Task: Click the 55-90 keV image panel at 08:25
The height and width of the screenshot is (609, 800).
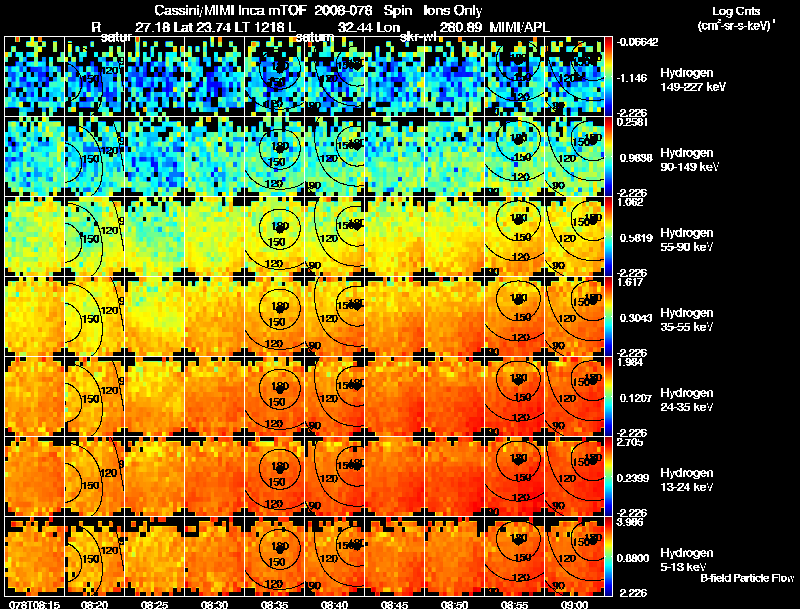Action: pos(155,237)
